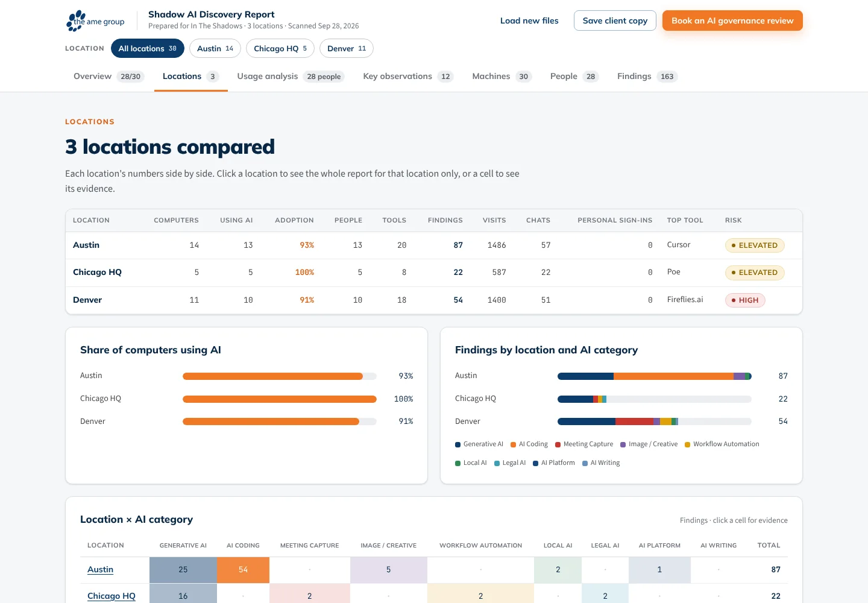Click Austin's orange AI Coding findings segment
868x603 pixels.
point(673,376)
